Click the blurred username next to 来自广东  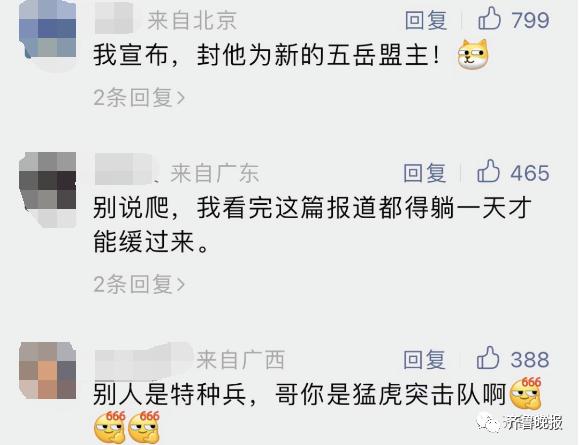click(x=124, y=169)
